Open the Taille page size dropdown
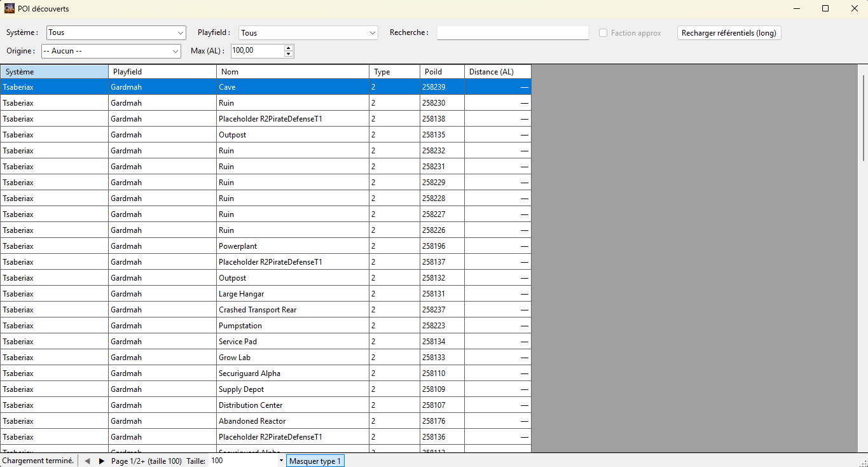Viewport: 868px width, 467px height. [280, 461]
